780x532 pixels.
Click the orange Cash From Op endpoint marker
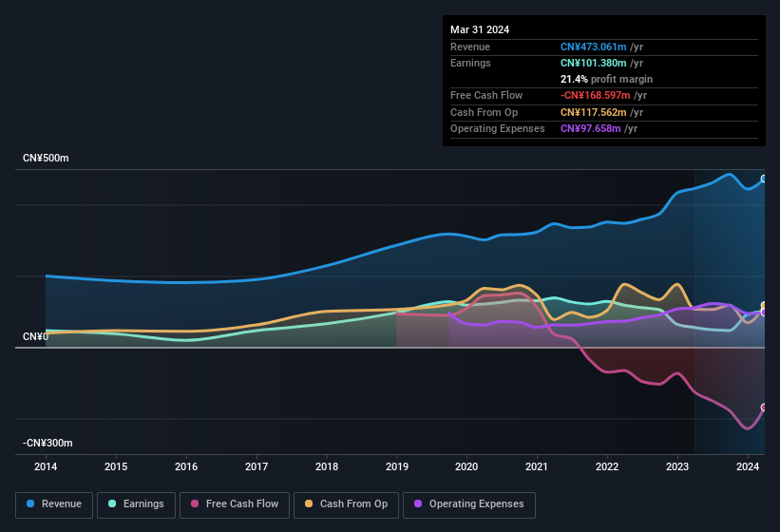[x=764, y=305]
